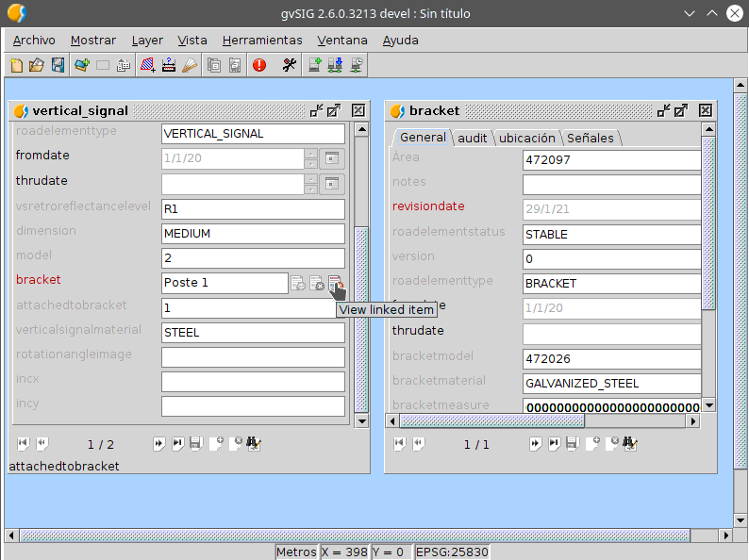The image size is (749, 560).
Task: Jump to last record in vertical_signal form
Action: [x=177, y=444]
